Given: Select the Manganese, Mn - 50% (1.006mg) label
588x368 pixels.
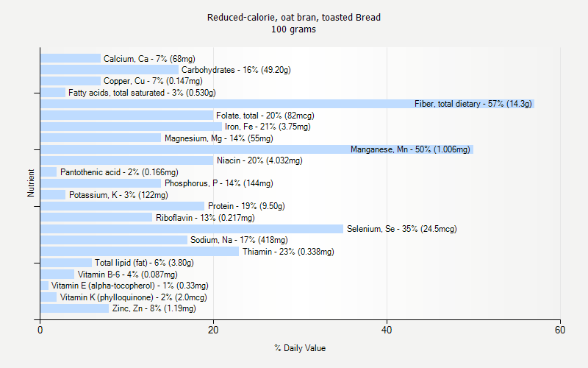Looking at the screenshot, I should (x=410, y=149).
